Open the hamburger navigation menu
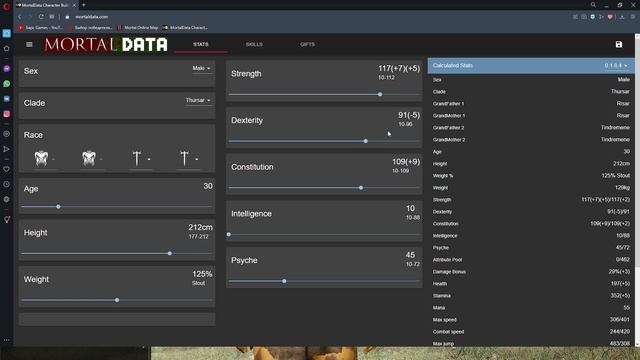This screenshot has width=640, height=360. pyautogui.click(x=29, y=44)
